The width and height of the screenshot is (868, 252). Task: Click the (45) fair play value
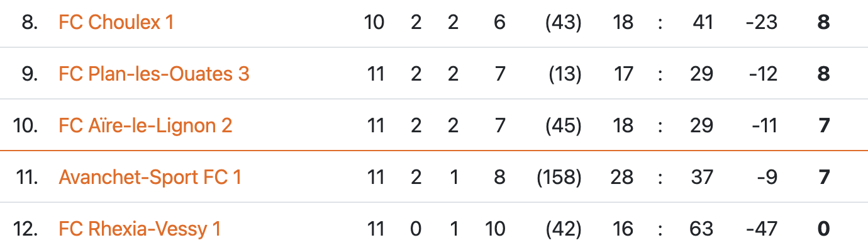tap(564, 126)
